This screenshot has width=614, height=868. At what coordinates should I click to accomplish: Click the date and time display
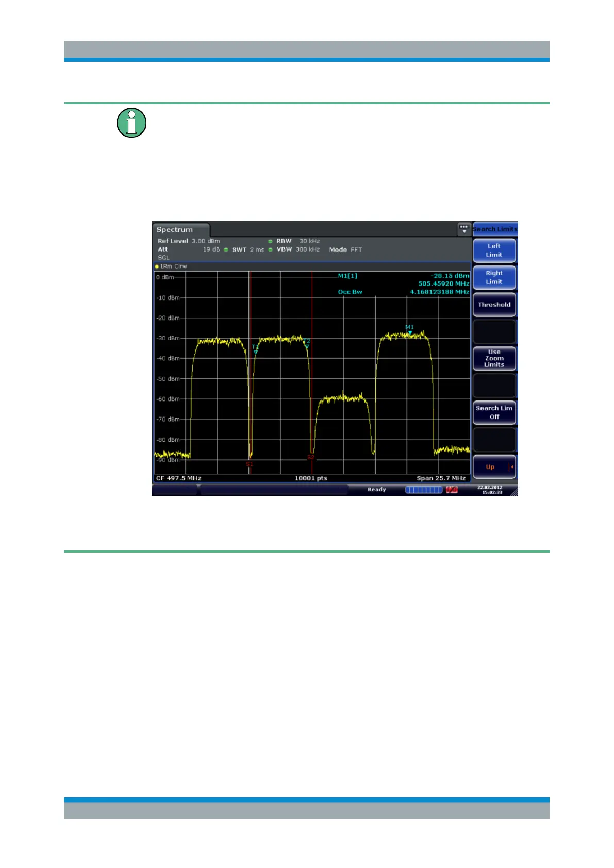(x=490, y=490)
